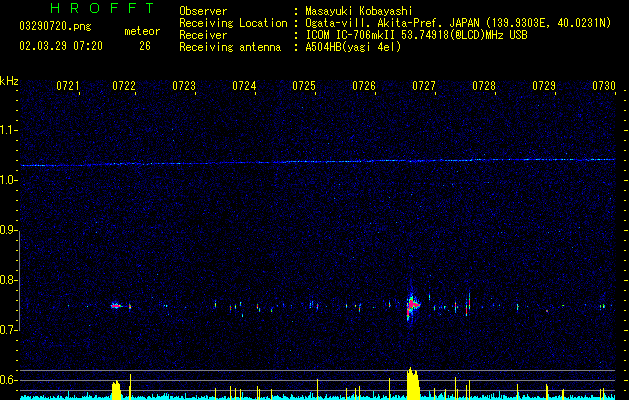Click the yellow intensity block before 0722

click(116, 390)
